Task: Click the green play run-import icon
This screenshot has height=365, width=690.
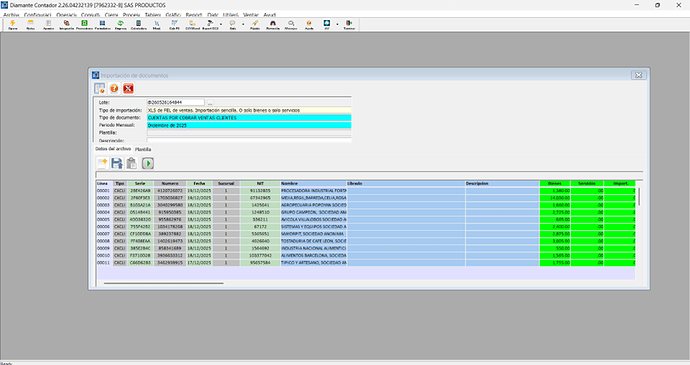Action: [148, 163]
